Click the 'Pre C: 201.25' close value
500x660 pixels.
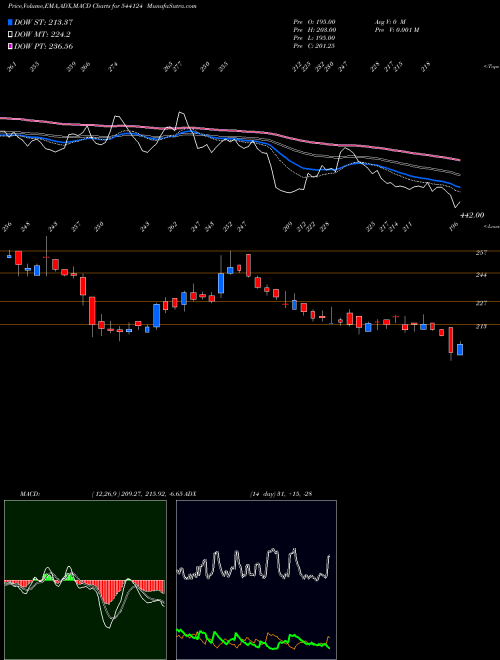(x=314, y=46)
